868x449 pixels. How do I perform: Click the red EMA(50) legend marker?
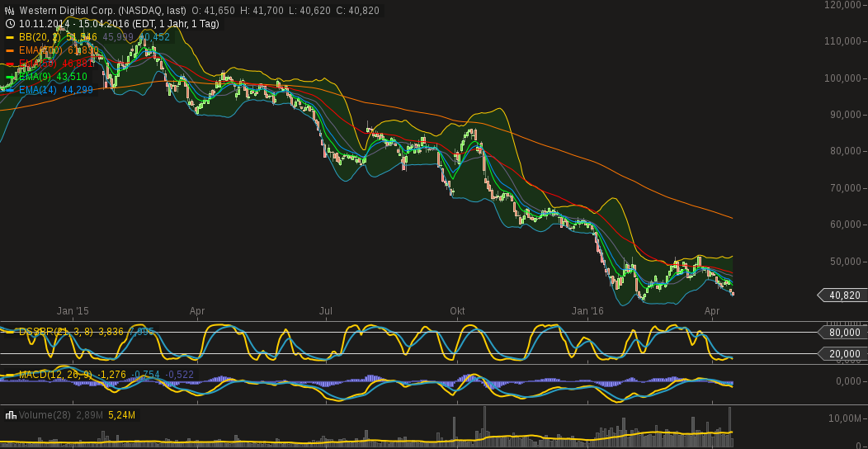[10, 64]
